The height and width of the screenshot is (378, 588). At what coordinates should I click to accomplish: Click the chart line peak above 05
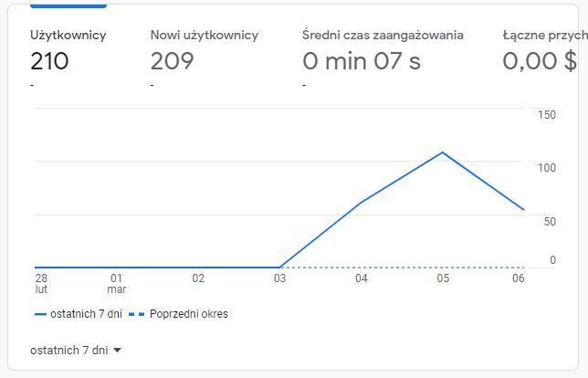pos(443,152)
